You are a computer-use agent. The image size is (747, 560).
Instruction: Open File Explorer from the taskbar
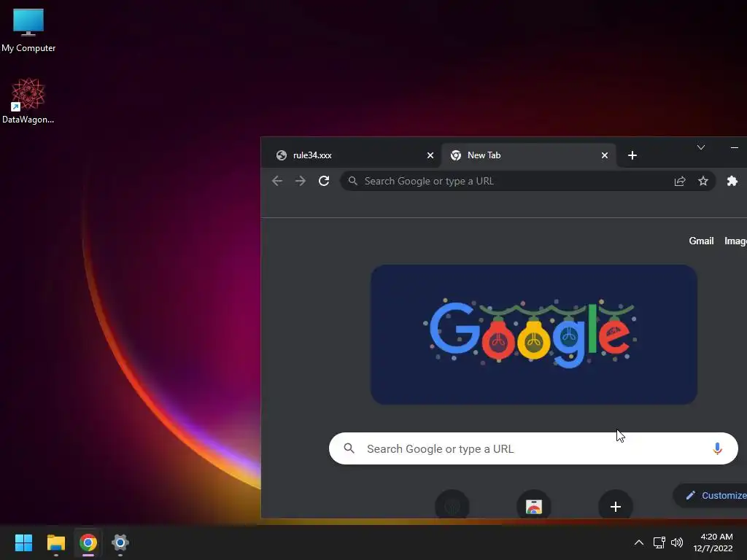click(x=55, y=542)
